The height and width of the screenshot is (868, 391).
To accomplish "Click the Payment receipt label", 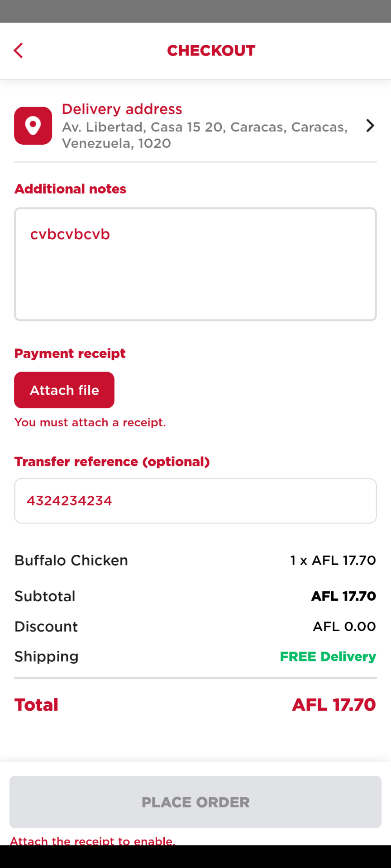I will (70, 354).
